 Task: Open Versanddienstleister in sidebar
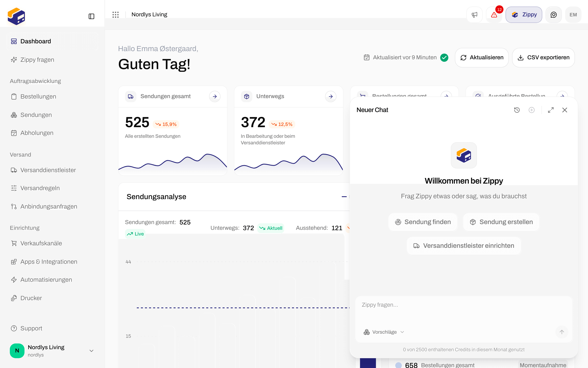(x=52, y=170)
